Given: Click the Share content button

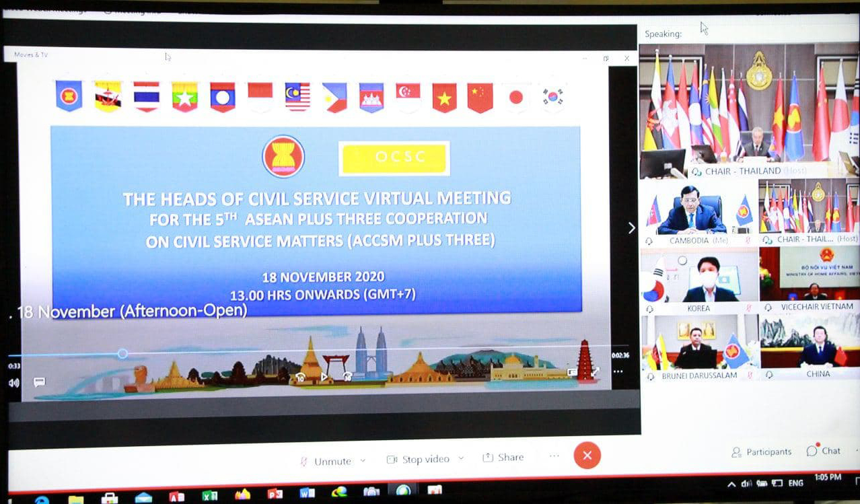Looking at the screenshot, I should coord(503,458).
